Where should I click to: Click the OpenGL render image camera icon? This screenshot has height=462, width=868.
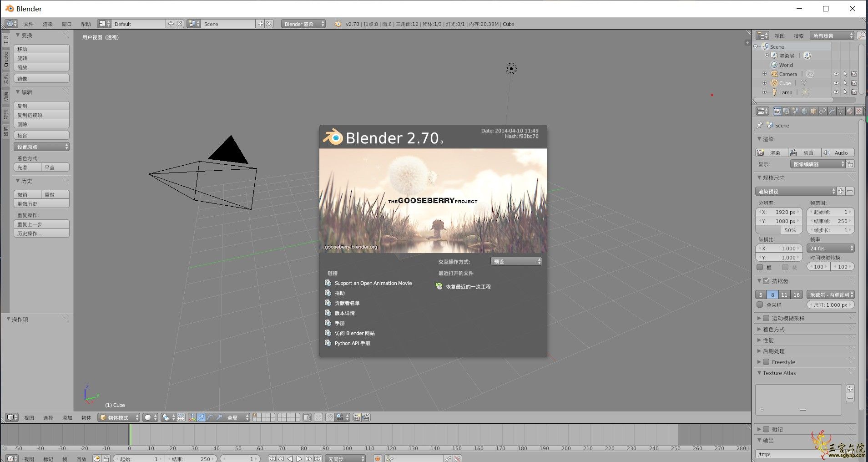[x=357, y=417]
